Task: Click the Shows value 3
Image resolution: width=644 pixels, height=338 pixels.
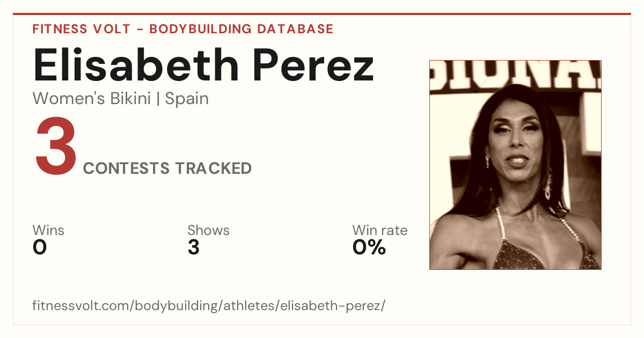Action: (x=193, y=248)
